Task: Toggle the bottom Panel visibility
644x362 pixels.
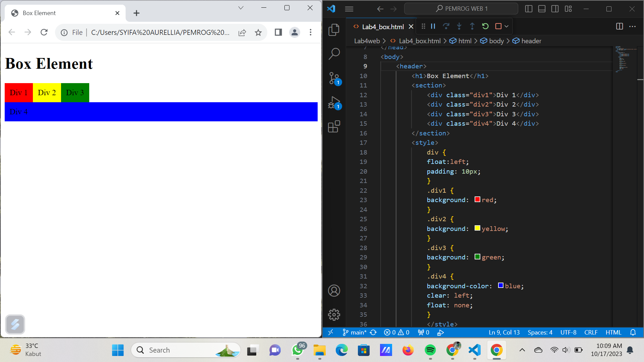Action: coord(541,9)
